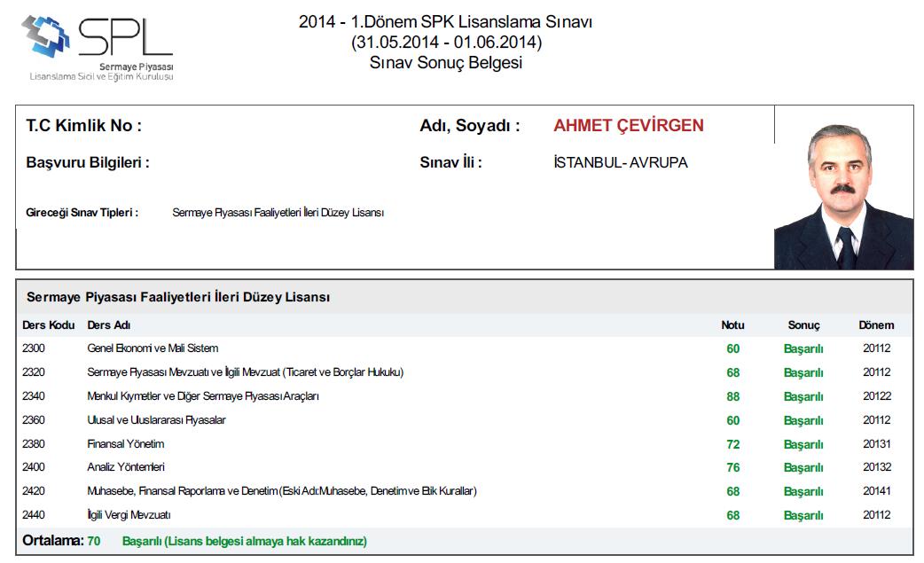The image size is (924, 563).
Task: Click the 'Sonuç' column header
Action: (x=803, y=325)
